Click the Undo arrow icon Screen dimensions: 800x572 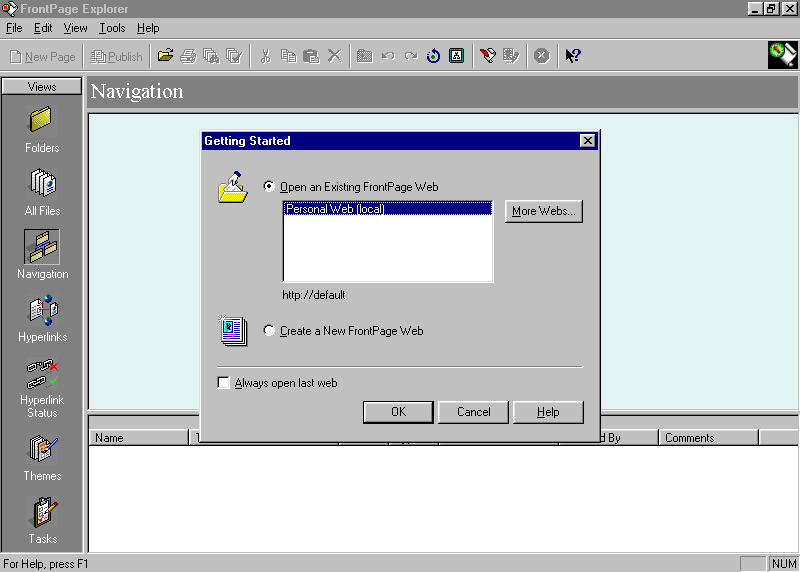point(388,56)
